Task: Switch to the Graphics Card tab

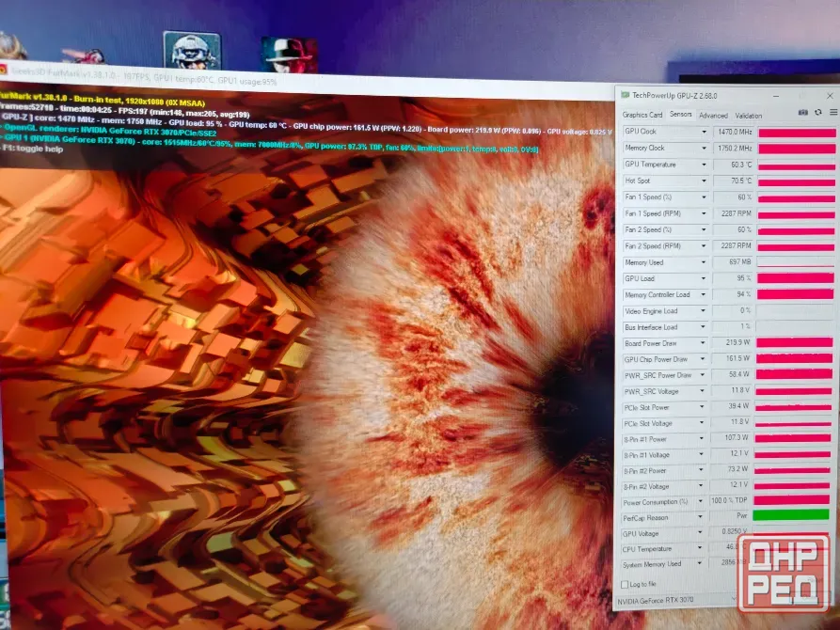Action: click(x=642, y=115)
